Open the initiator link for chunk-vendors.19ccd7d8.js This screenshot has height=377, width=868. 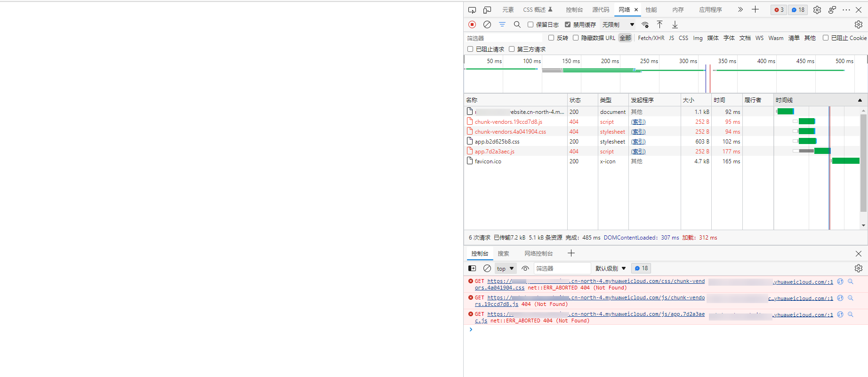(638, 122)
